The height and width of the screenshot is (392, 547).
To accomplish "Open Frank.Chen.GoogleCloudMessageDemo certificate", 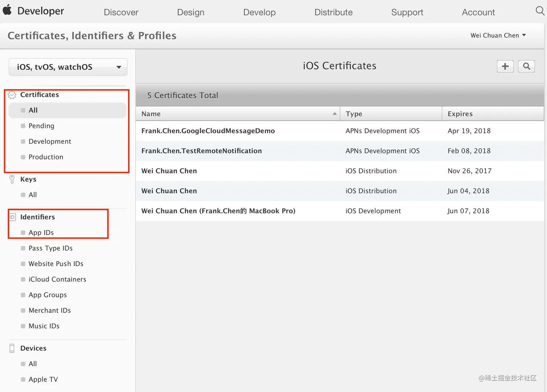I will point(208,131).
